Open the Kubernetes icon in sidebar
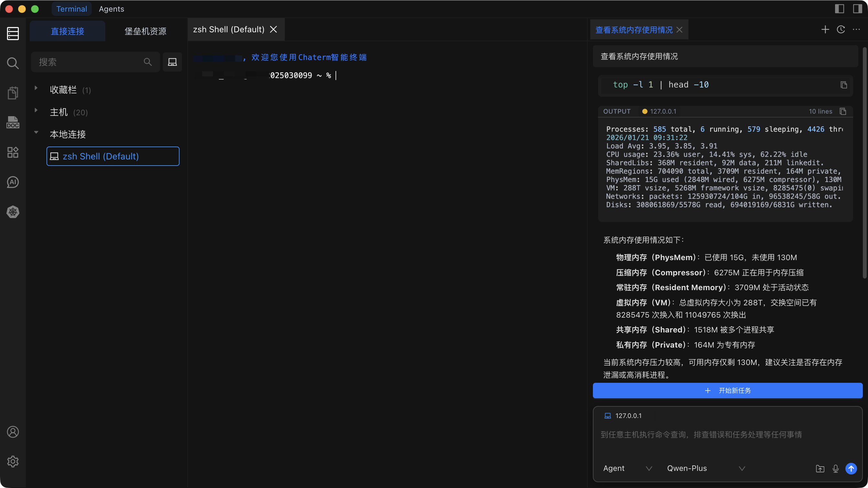 13,212
